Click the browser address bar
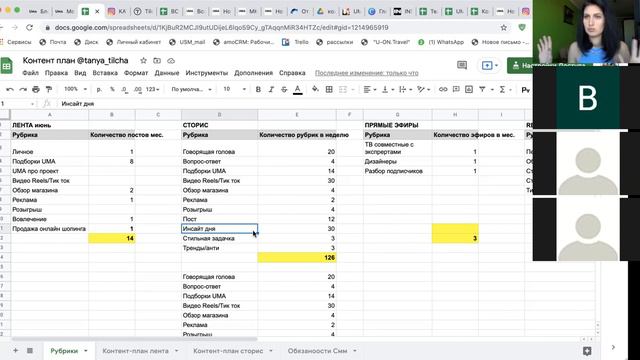 point(269,28)
